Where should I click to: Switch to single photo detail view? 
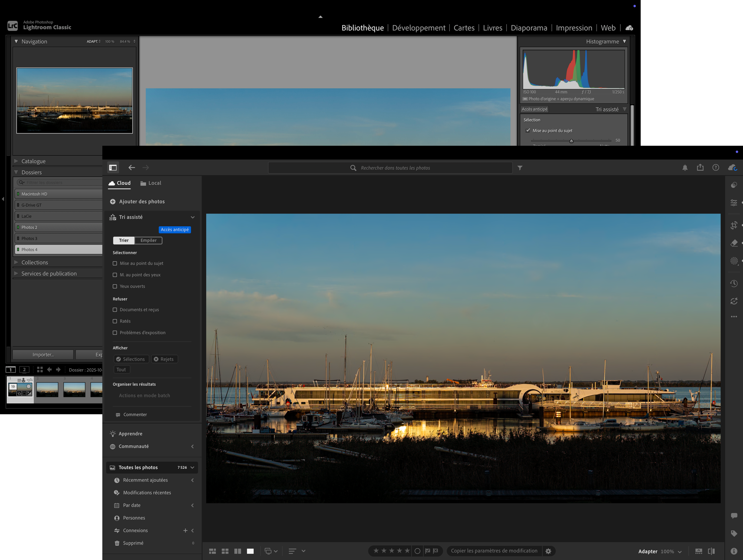coord(250,551)
